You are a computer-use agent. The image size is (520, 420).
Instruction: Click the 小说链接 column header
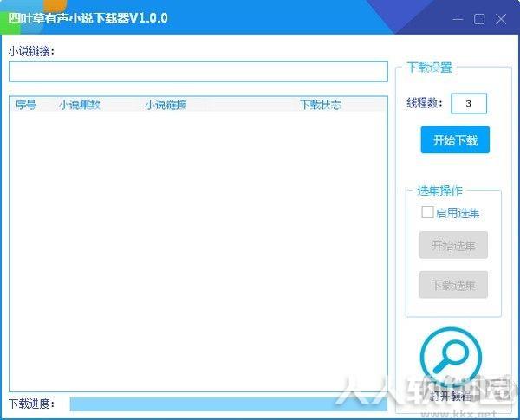tap(166, 105)
